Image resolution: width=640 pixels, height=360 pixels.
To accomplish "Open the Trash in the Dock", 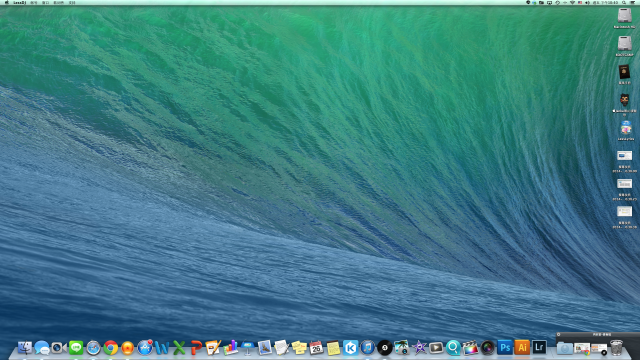I will click(x=616, y=347).
